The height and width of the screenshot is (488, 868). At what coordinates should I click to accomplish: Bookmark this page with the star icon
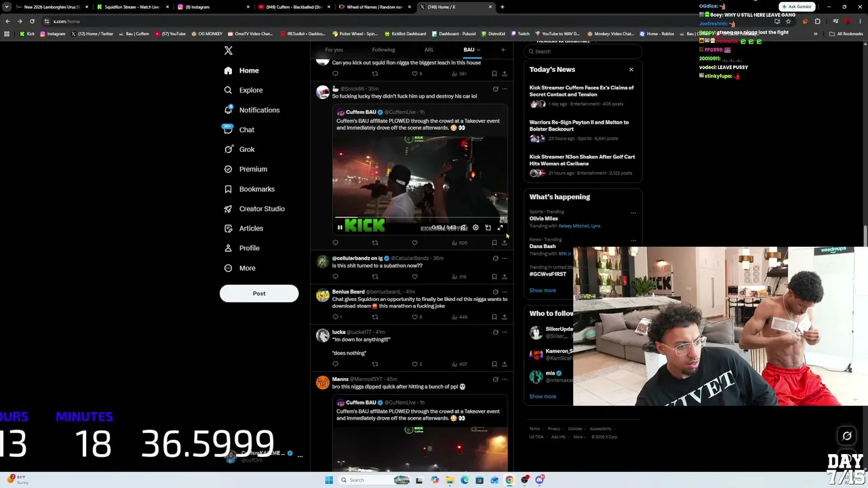788,21
